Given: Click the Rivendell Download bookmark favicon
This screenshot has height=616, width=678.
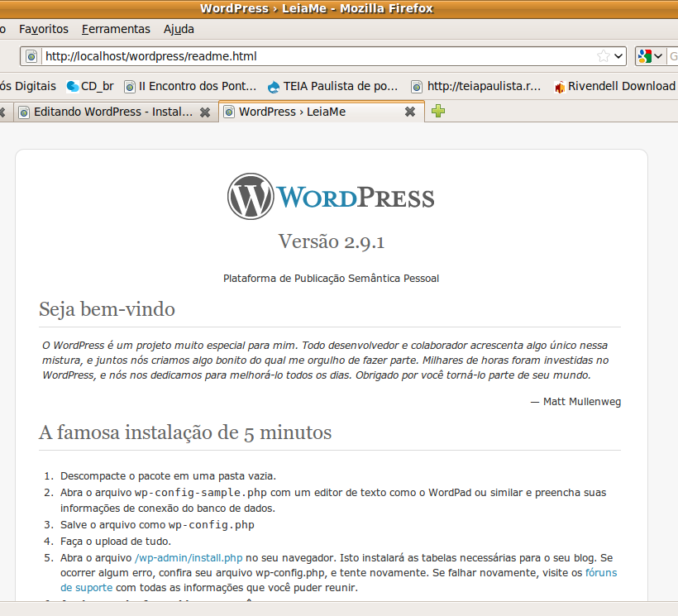Looking at the screenshot, I should point(560,88).
